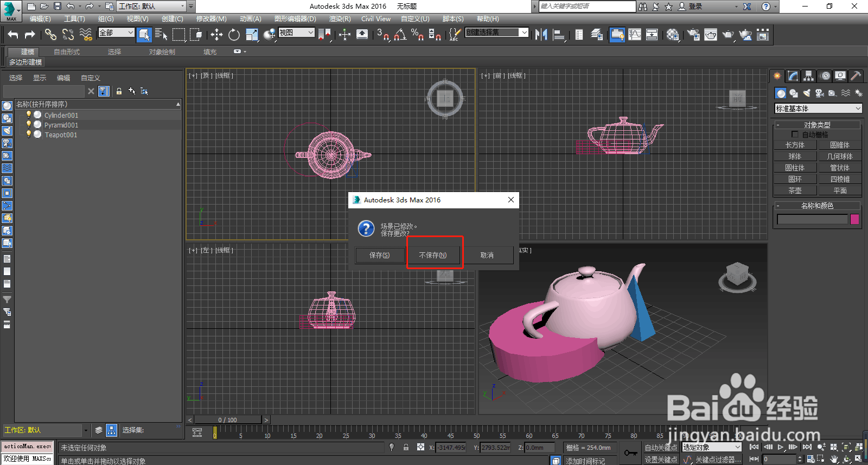Open the Motion command panel tab

pos(825,76)
